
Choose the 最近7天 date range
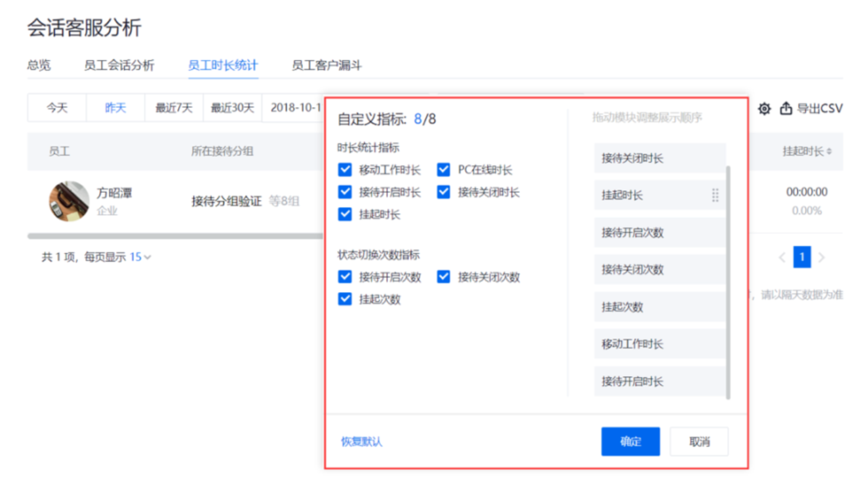click(174, 108)
